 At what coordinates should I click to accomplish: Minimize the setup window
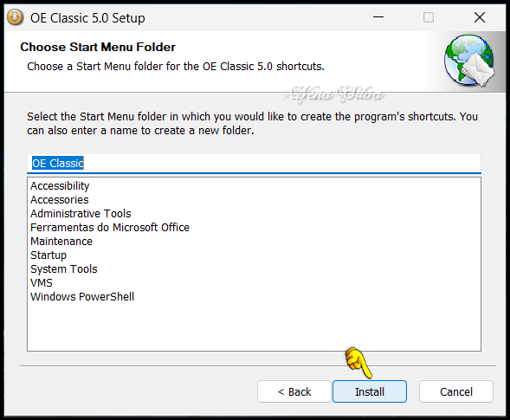378,17
